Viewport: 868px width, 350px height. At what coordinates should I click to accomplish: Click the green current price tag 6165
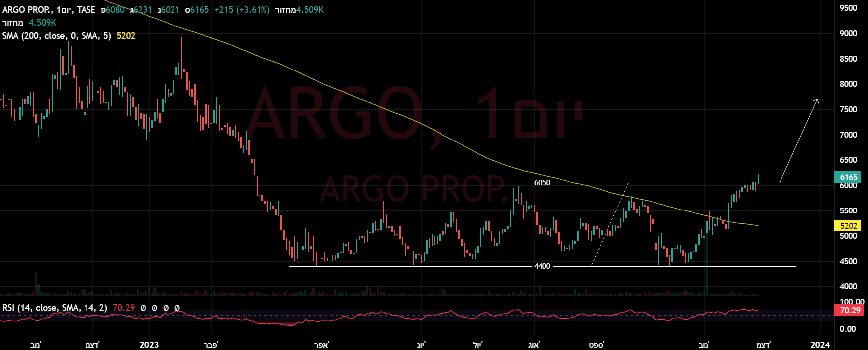pyautogui.click(x=848, y=177)
